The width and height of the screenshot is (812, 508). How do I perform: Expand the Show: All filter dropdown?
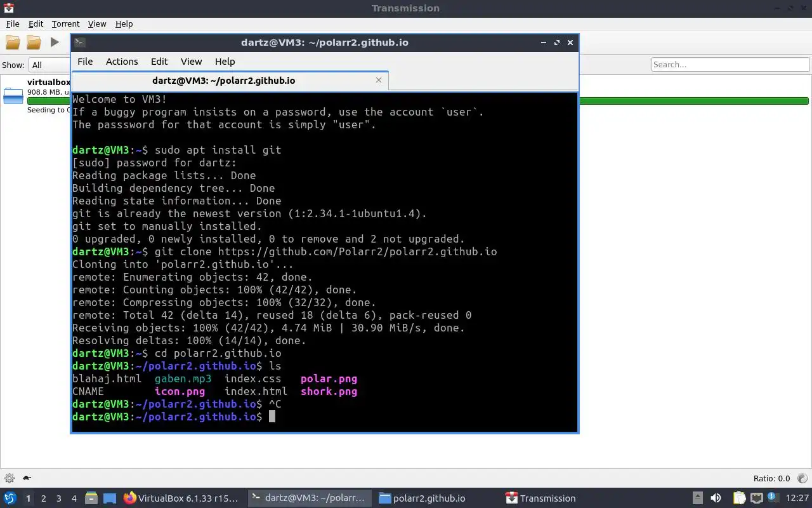[x=49, y=65]
